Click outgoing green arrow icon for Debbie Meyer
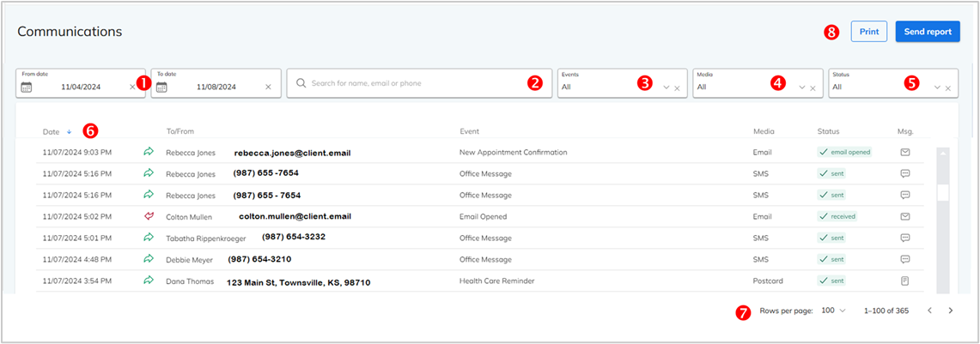 [149, 259]
